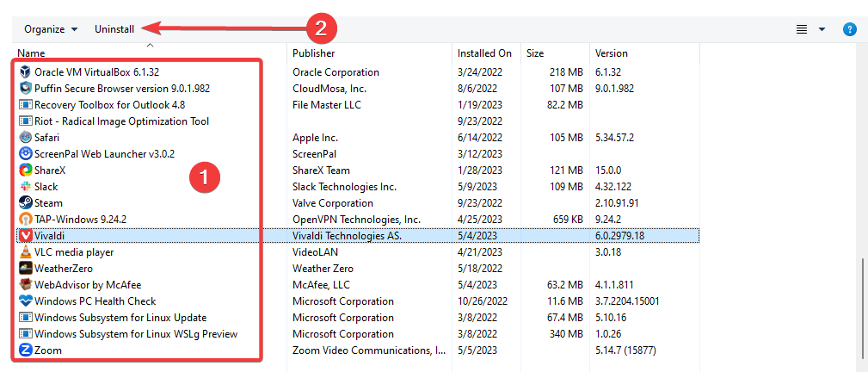This screenshot has width=868, height=372.
Task: Expand the view options dropdown arrow
Action: pyautogui.click(x=822, y=29)
